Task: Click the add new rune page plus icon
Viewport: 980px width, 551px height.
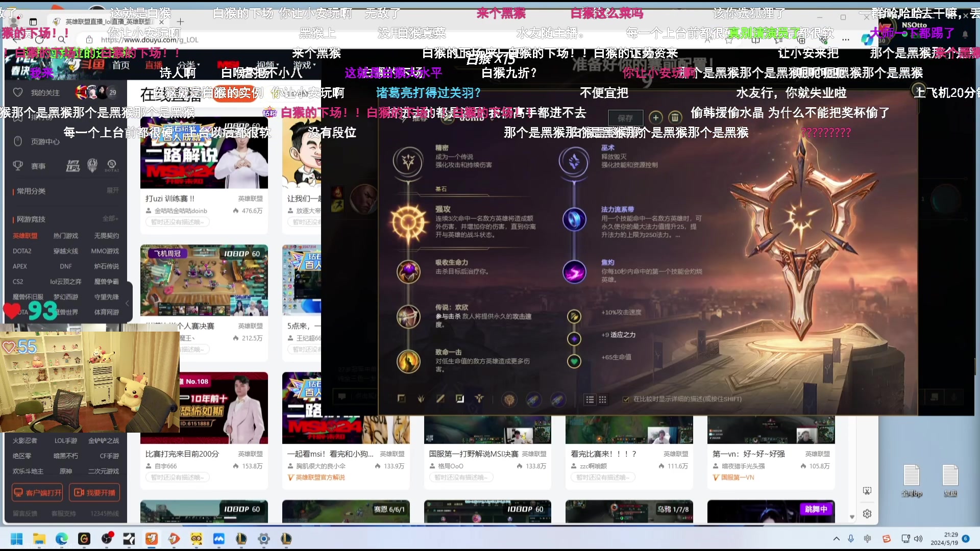Action: pos(656,117)
